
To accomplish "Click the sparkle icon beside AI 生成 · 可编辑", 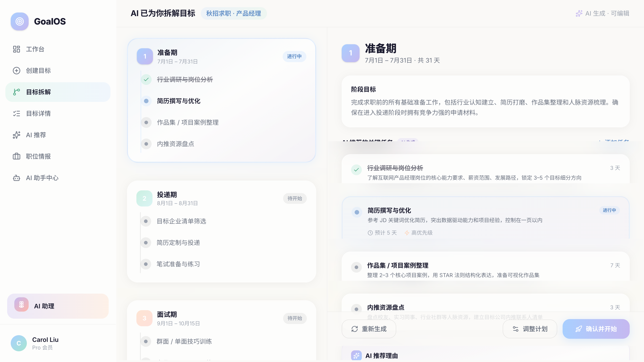I will click(x=579, y=13).
